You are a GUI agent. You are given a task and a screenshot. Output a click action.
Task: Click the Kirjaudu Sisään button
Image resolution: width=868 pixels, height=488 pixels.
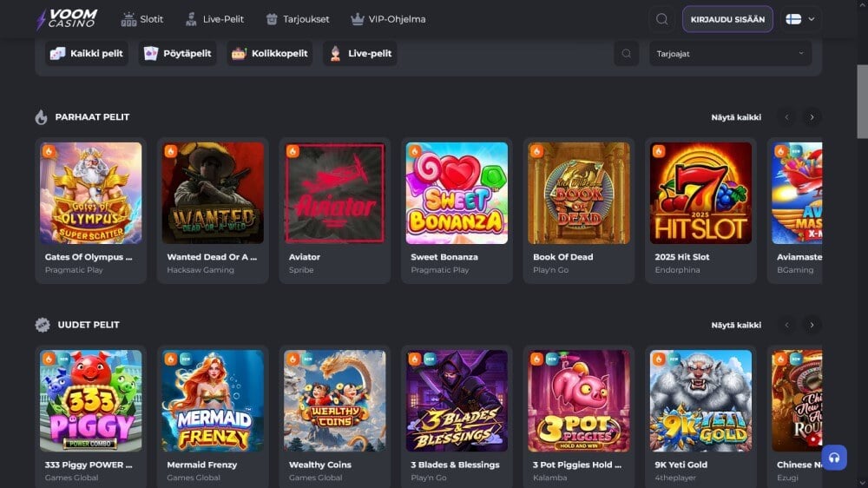coord(727,19)
